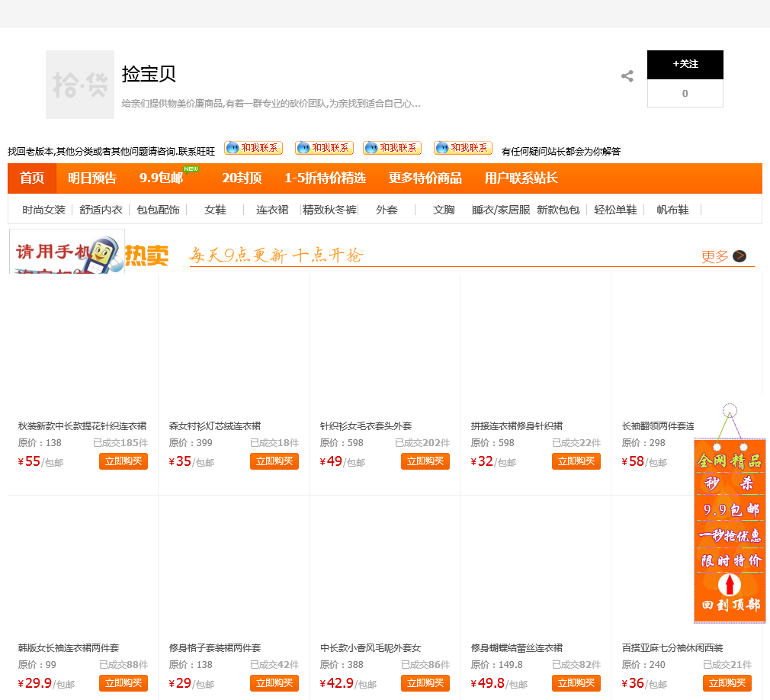Buy 百搭亚麻七分袖休闲西装 via 立即购买

point(727,683)
